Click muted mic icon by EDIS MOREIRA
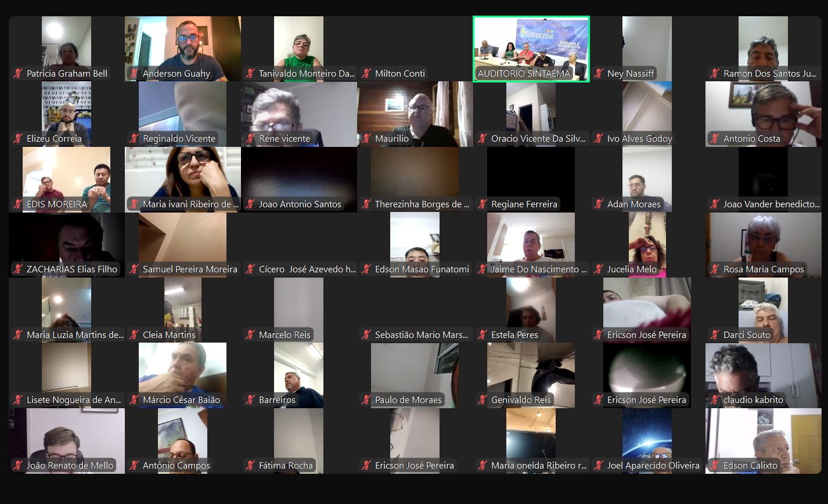This screenshot has height=504, width=828. (19, 204)
